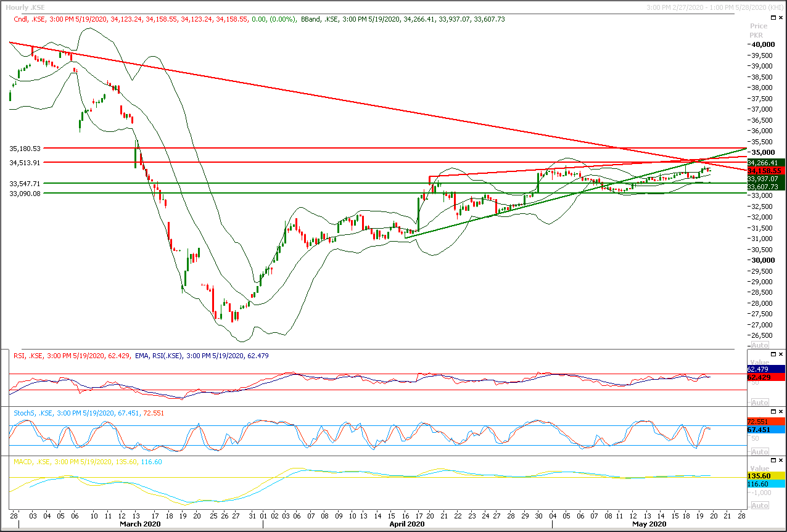Click the yellow 135.60 MACD value tag

tap(765, 476)
